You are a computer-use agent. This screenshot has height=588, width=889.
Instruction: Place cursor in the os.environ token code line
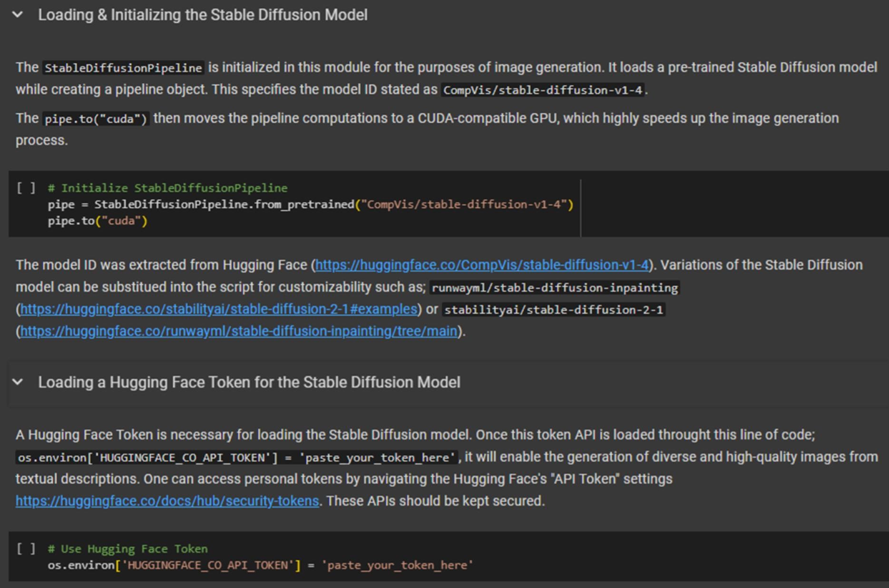pos(260,565)
